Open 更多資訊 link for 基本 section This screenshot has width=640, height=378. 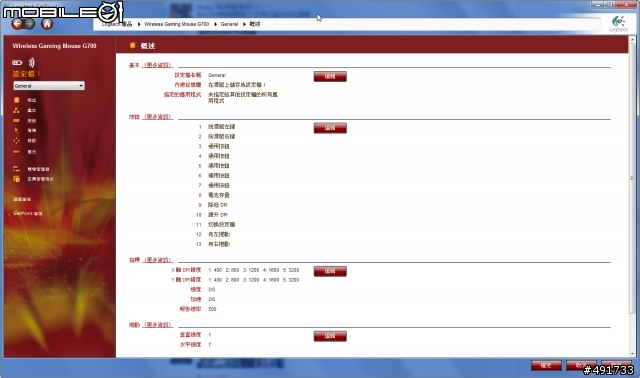pyautogui.click(x=158, y=65)
